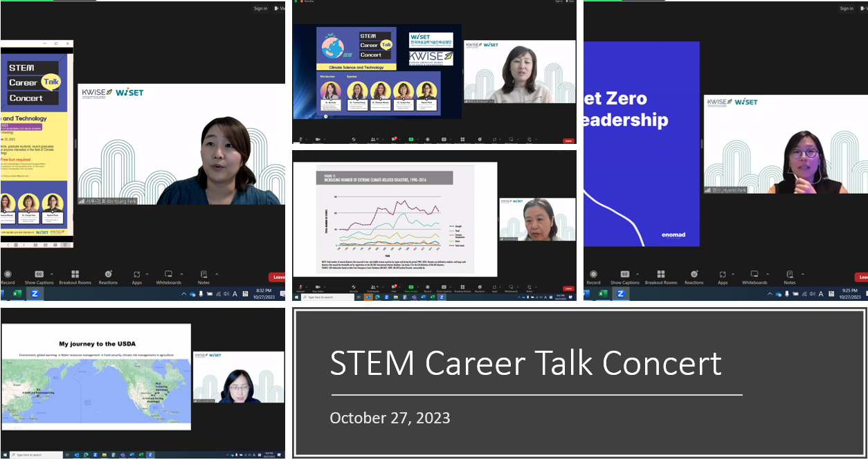Image resolution: width=868 pixels, height=460 pixels.
Task: Expand the caret beside Apps in the Net Zero window
Action: (x=732, y=274)
